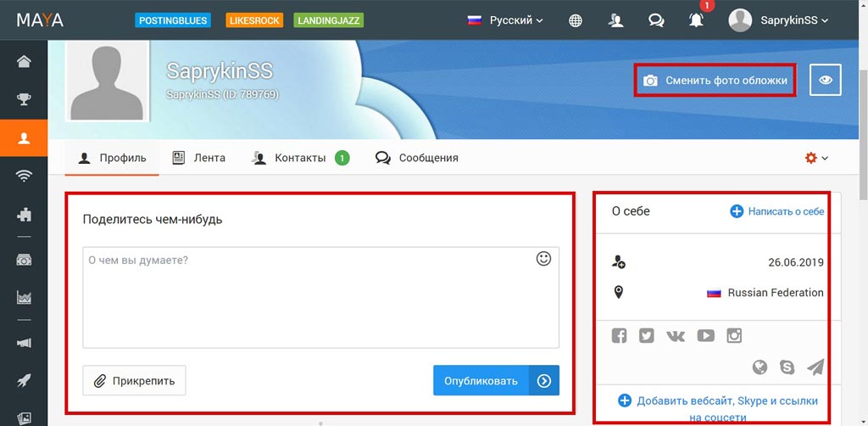Click the home icon in left sidebar

click(x=24, y=61)
